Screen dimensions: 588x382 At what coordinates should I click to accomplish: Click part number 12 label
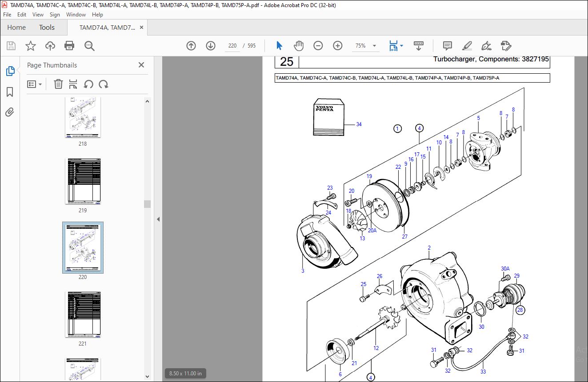point(376,348)
